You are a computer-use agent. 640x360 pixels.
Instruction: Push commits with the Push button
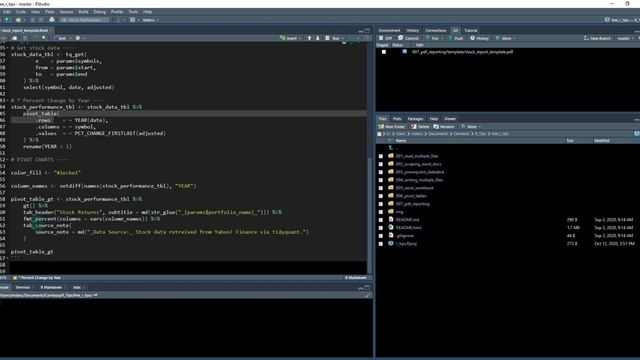[x=456, y=38]
